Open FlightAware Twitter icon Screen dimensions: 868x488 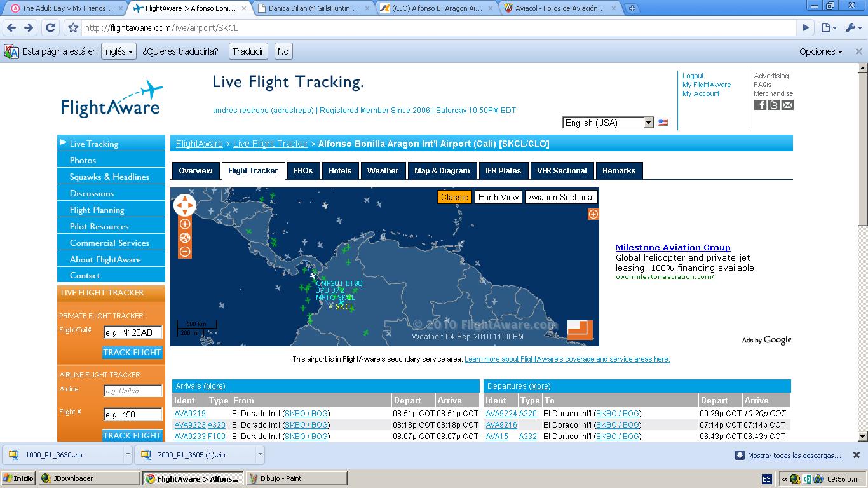tap(774, 105)
